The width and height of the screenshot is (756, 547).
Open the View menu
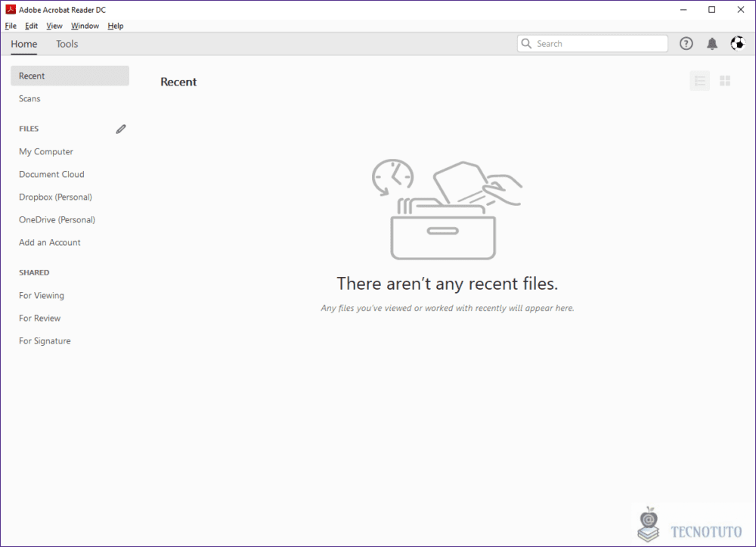tap(54, 26)
